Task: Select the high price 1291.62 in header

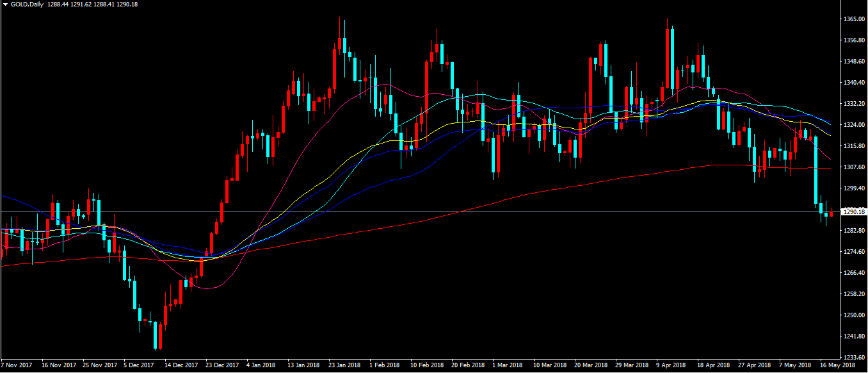Action: (81, 4)
